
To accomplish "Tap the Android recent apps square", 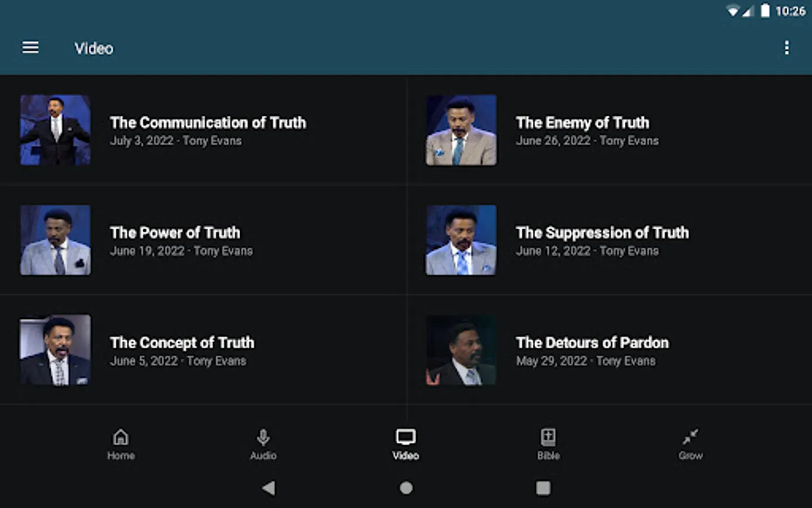I will [x=543, y=488].
